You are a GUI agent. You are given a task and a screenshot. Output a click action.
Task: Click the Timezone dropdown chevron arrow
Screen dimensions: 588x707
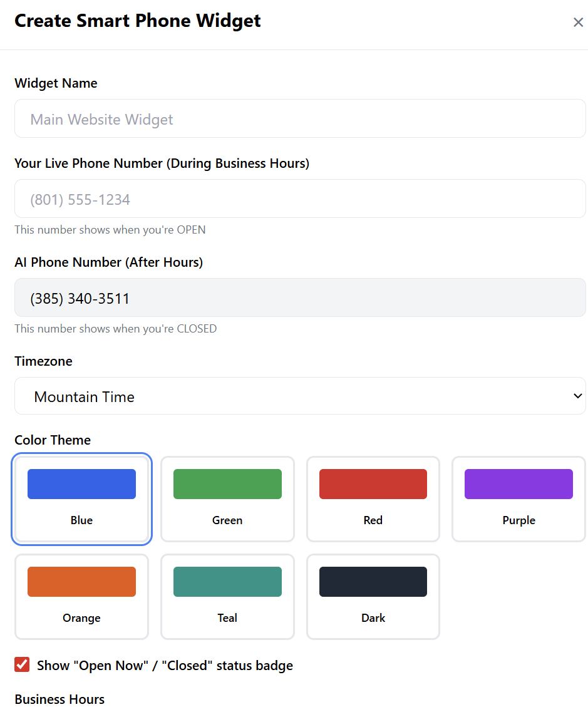coord(577,396)
